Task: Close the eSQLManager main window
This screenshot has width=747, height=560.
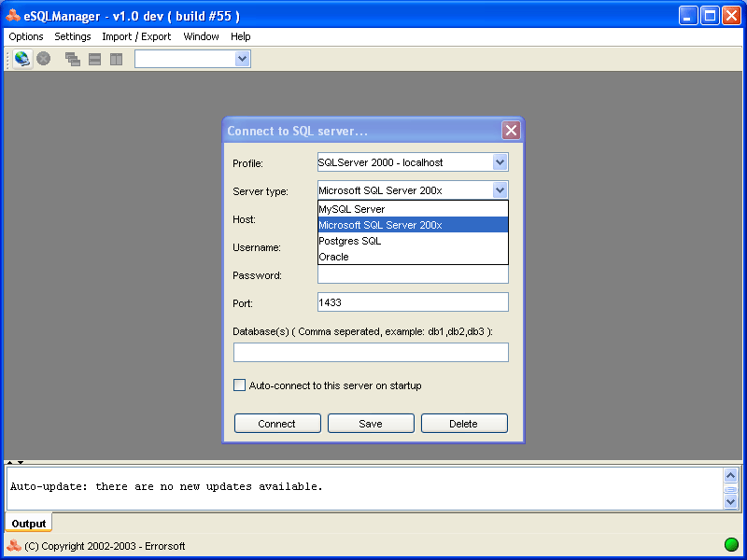Action: (x=731, y=16)
